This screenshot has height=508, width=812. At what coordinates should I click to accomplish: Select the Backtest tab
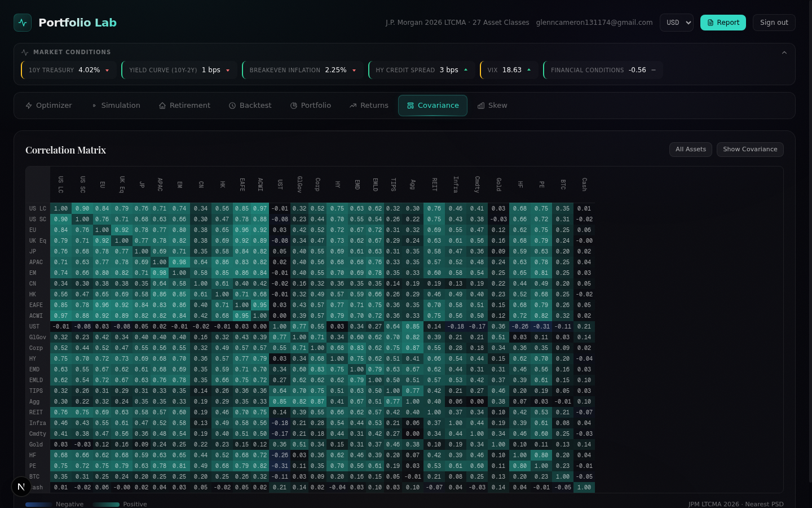click(250, 106)
